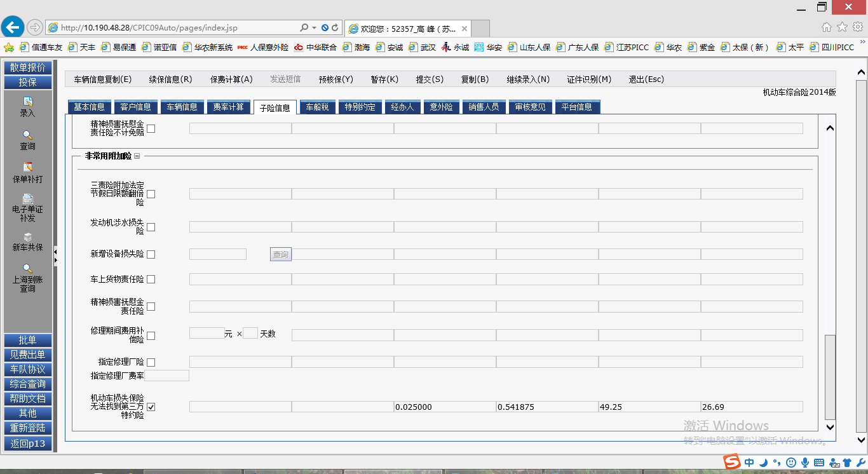Select the 车上货物责任险 checkbox

(151, 280)
